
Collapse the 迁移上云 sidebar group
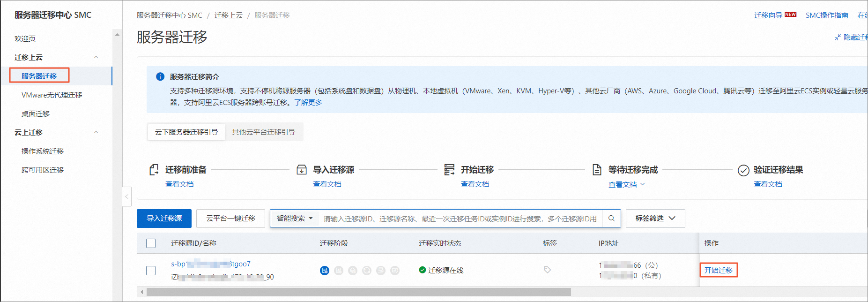96,57
